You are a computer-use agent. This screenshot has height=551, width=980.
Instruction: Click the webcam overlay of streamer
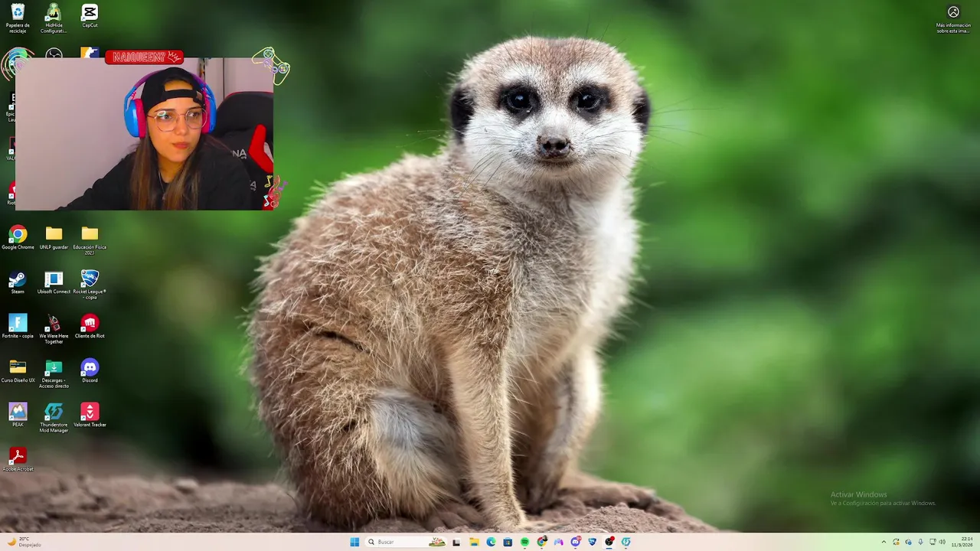click(x=145, y=134)
